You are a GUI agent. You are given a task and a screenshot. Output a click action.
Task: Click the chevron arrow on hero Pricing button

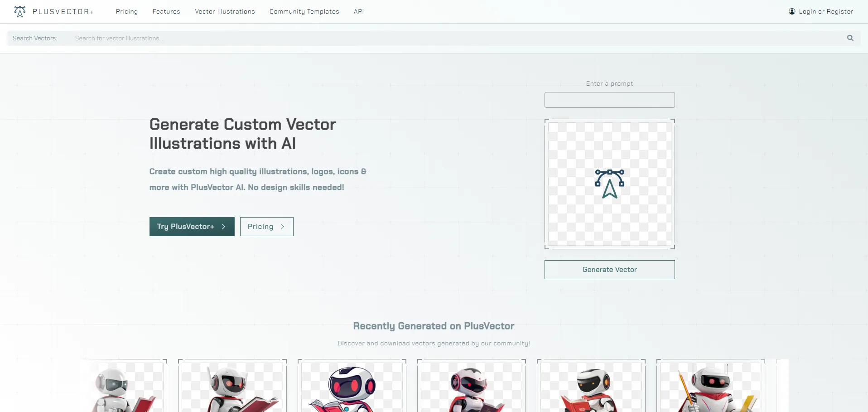282,227
